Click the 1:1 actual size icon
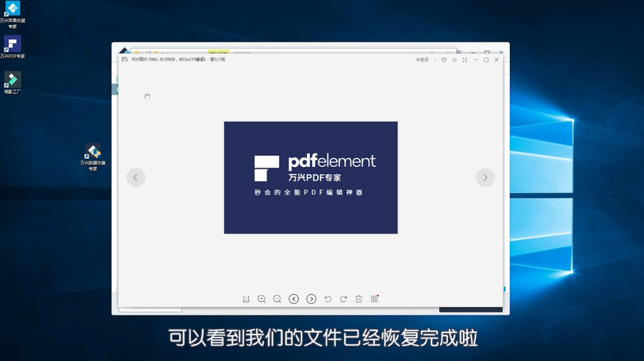644x361 pixels. pos(246,299)
